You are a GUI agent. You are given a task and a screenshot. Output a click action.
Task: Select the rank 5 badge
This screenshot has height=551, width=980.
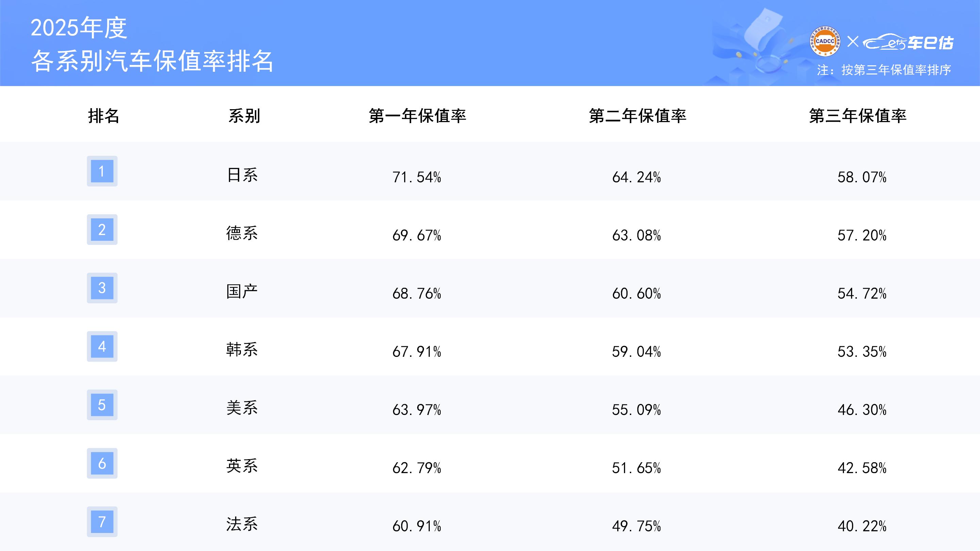[102, 405]
